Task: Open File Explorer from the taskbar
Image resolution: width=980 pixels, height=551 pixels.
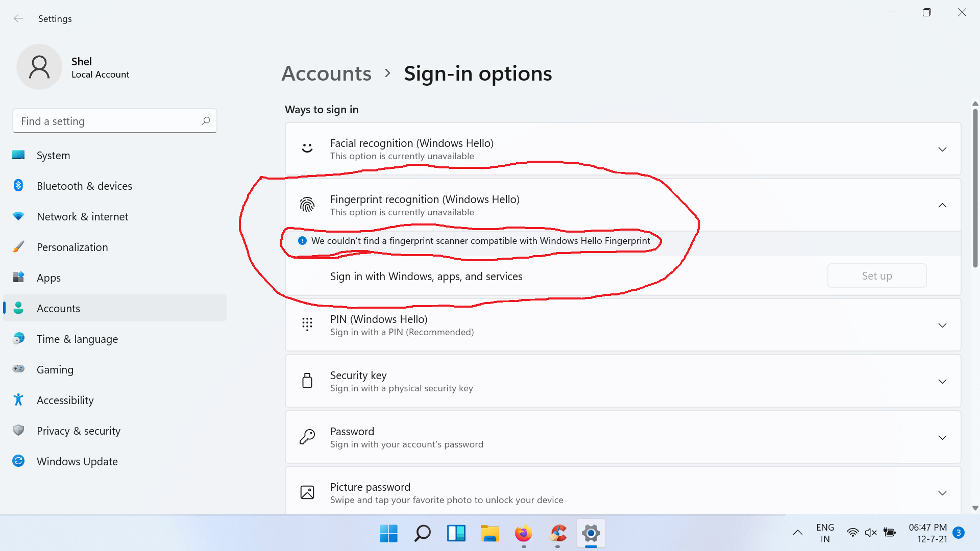Action: point(489,534)
